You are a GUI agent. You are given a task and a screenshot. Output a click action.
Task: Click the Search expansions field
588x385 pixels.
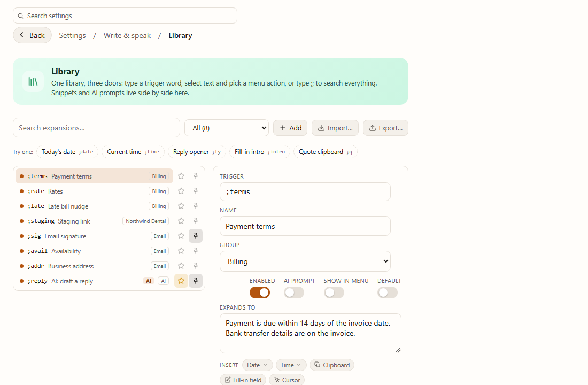96,128
